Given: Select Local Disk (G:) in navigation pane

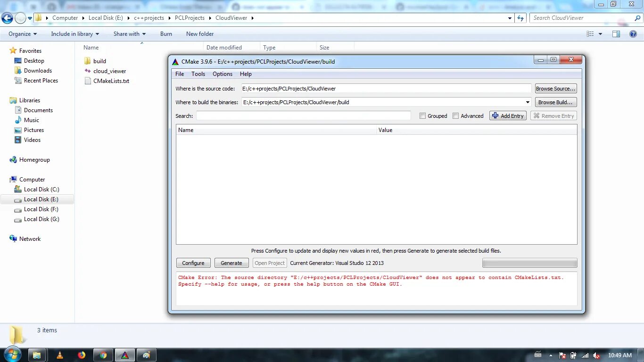Looking at the screenshot, I should point(41,219).
